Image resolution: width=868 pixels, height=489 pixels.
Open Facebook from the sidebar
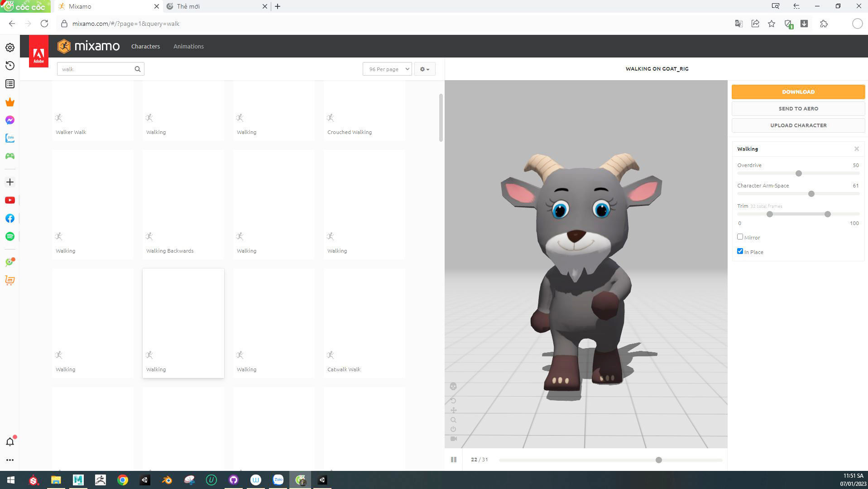pos(10,218)
